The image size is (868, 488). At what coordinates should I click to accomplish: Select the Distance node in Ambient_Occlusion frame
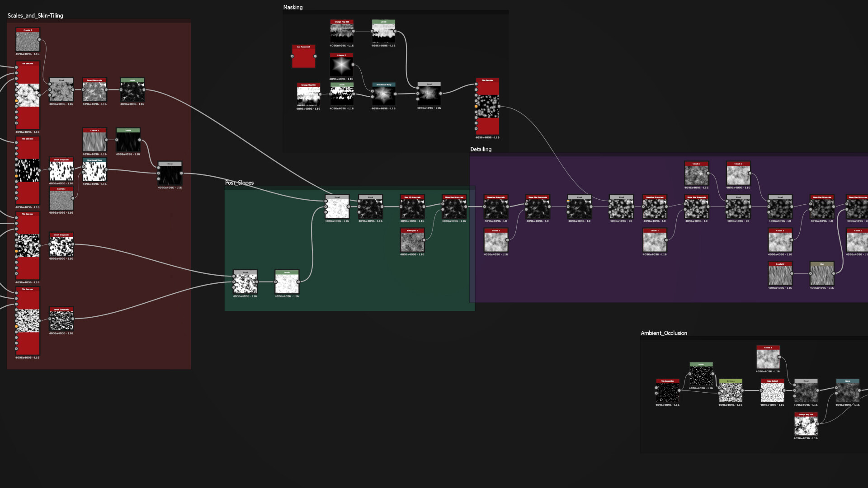[731, 392]
